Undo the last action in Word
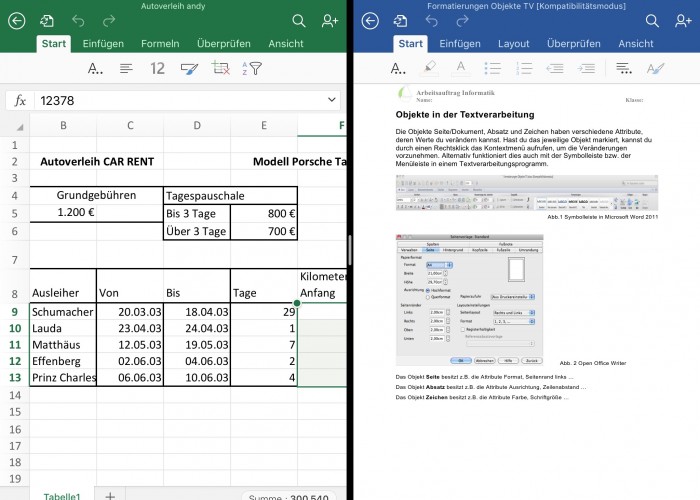700x500 pixels. click(x=434, y=20)
